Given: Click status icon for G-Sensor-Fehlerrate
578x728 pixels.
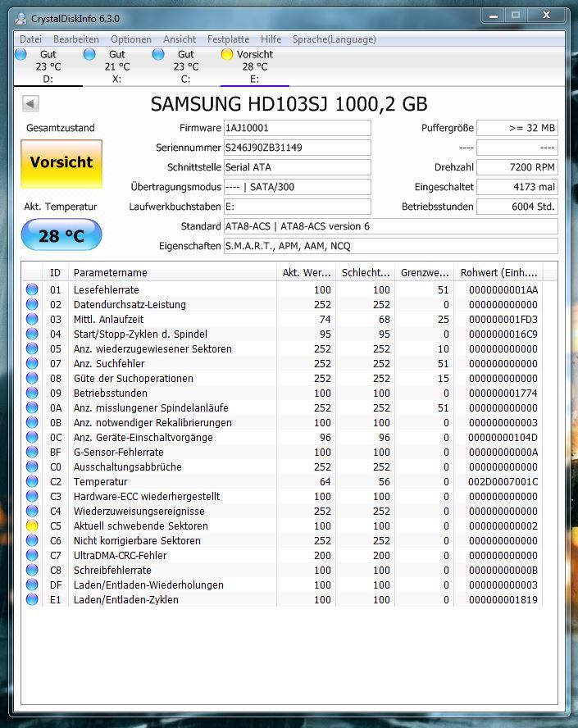Looking at the screenshot, I should pyautogui.click(x=32, y=452).
